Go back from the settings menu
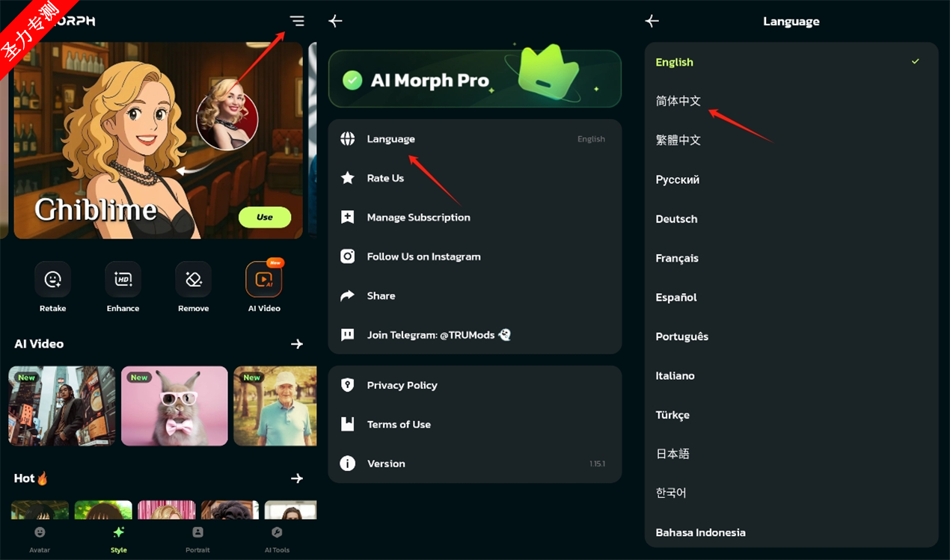 [335, 21]
